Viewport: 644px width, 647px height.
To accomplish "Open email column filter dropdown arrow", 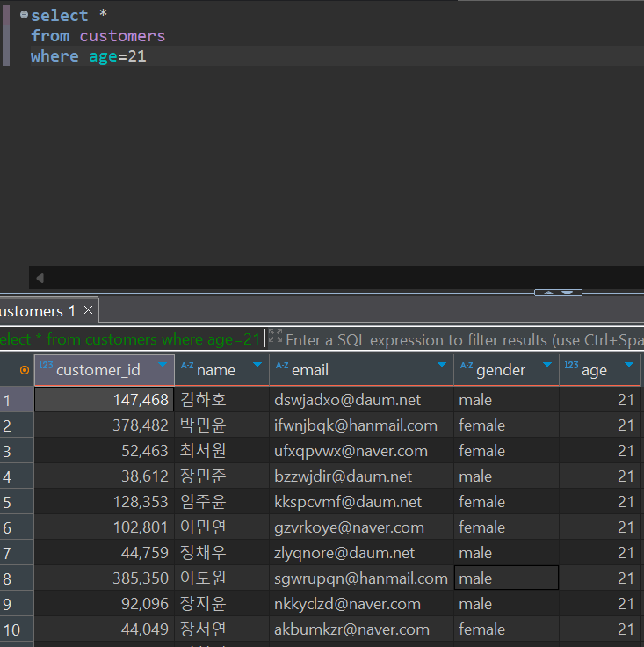I will pos(442,364).
